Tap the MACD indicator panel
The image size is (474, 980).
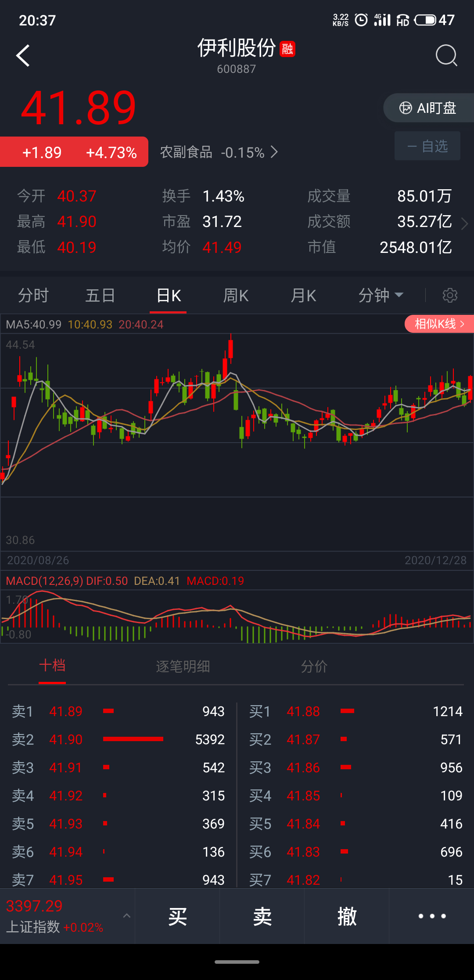click(x=237, y=616)
